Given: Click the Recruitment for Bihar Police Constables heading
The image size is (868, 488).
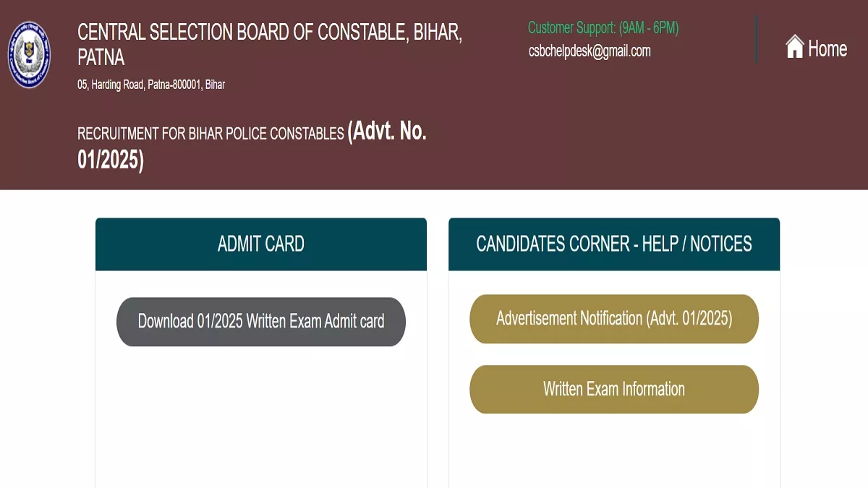Looking at the screenshot, I should tap(210, 134).
